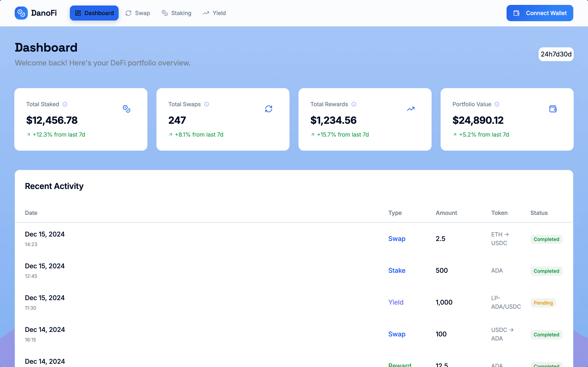Click the coins icon in Total Staked card

(126, 109)
